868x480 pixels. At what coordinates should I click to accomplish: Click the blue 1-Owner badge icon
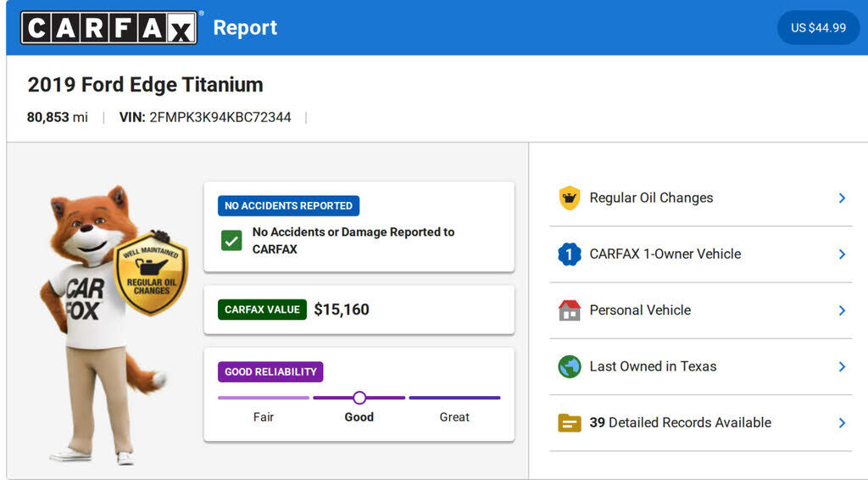[569, 254]
